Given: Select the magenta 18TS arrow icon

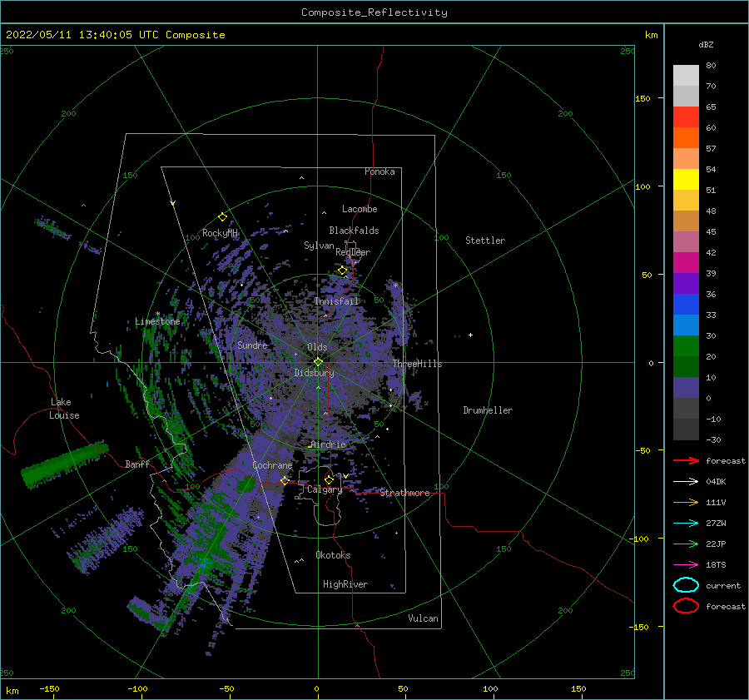Looking at the screenshot, I should [686, 565].
